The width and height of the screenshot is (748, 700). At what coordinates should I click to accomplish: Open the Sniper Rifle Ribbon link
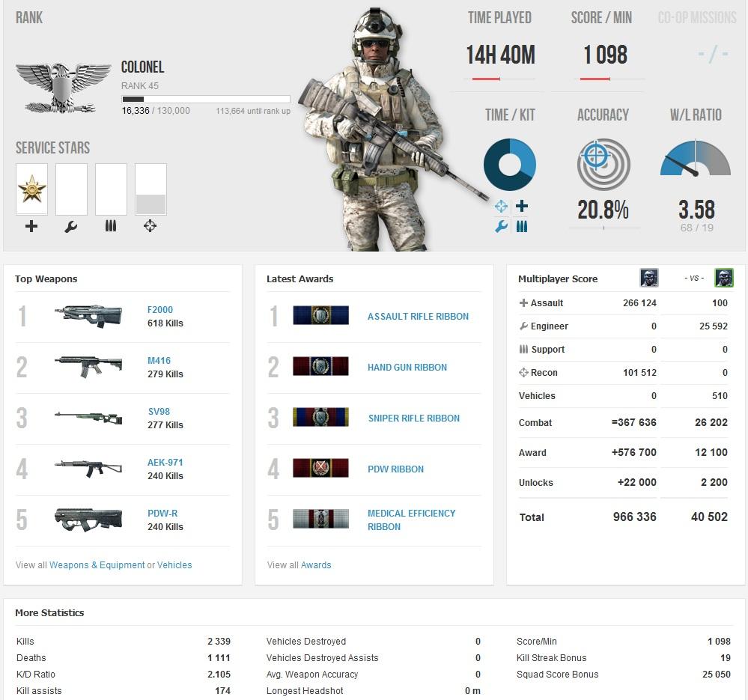[x=413, y=419]
